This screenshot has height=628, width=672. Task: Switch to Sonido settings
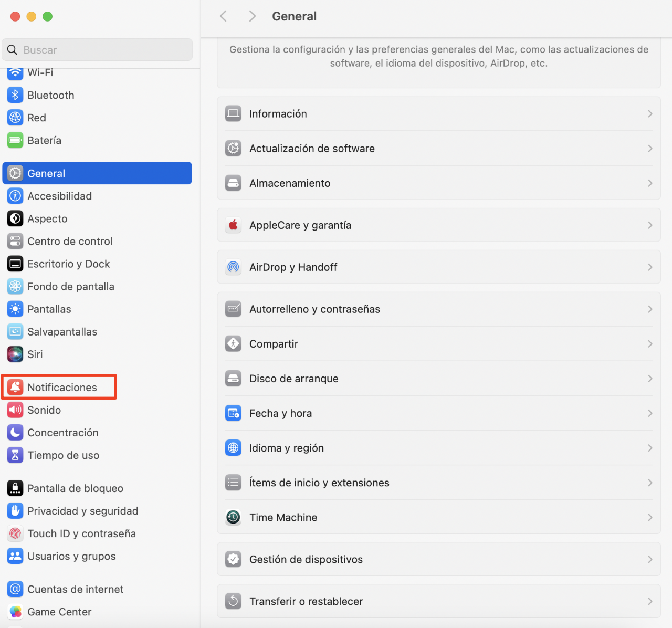point(45,410)
